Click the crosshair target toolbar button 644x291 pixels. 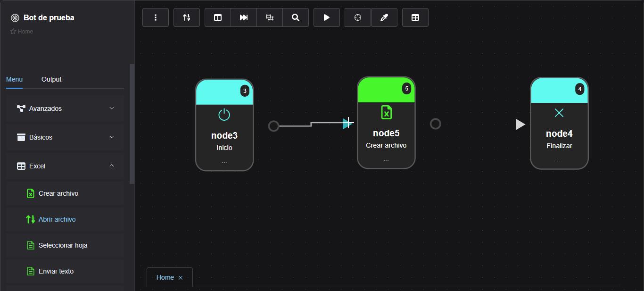(x=358, y=17)
